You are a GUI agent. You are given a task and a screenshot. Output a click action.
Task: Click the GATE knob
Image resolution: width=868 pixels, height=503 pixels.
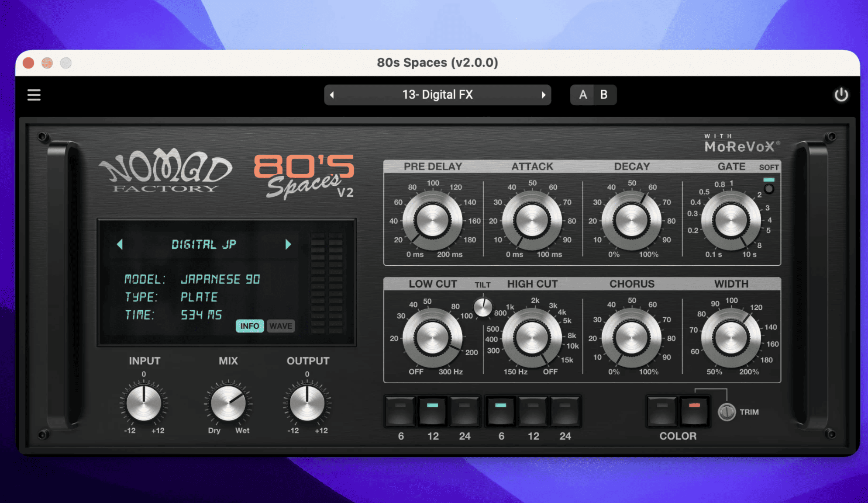point(731,220)
